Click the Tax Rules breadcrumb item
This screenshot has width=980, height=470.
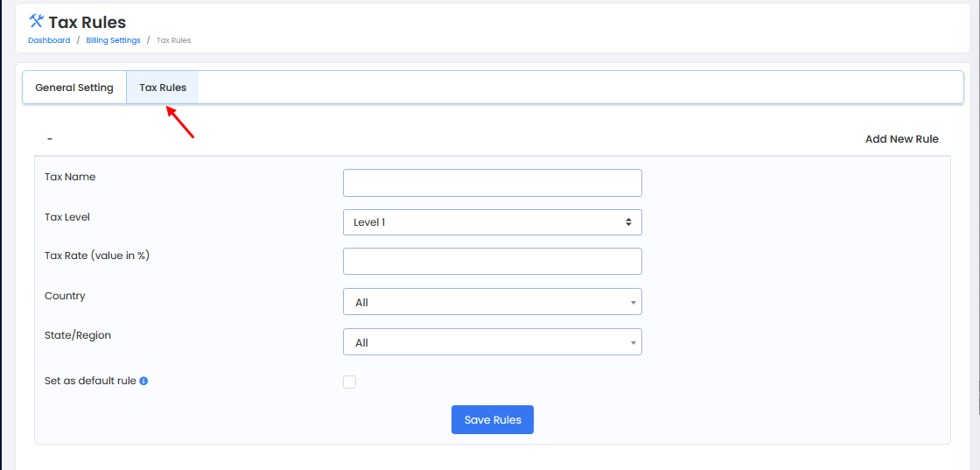point(173,40)
